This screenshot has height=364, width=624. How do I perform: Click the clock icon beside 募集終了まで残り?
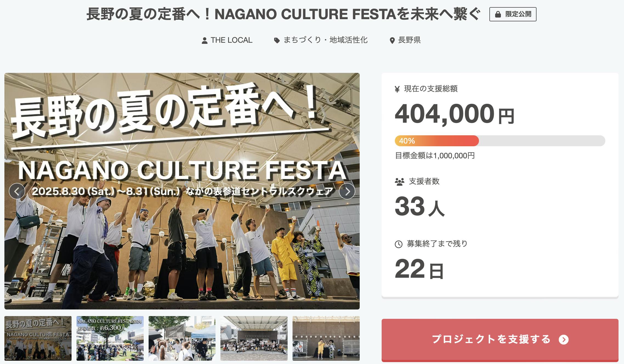(x=398, y=244)
